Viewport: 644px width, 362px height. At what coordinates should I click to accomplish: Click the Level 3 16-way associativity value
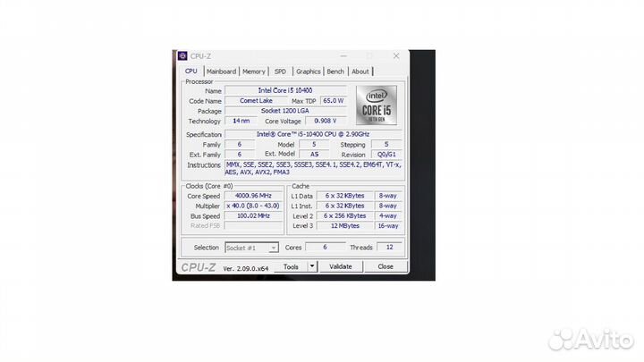pyautogui.click(x=388, y=226)
